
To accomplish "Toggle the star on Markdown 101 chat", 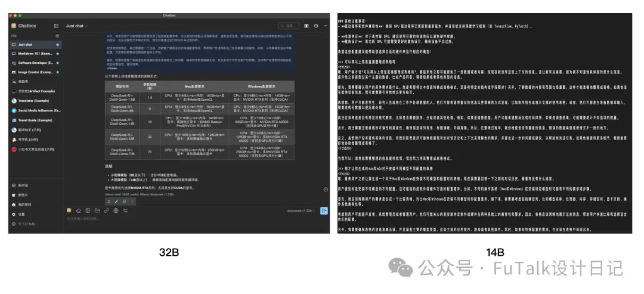I will [57, 54].
